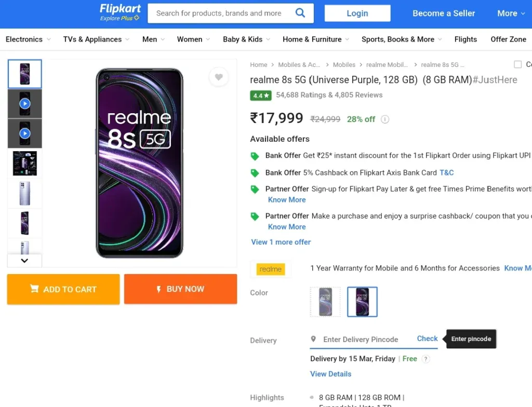The height and width of the screenshot is (407, 532).
Task: Click the Flipkart Explore Plus logo
Action: click(x=120, y=12)
